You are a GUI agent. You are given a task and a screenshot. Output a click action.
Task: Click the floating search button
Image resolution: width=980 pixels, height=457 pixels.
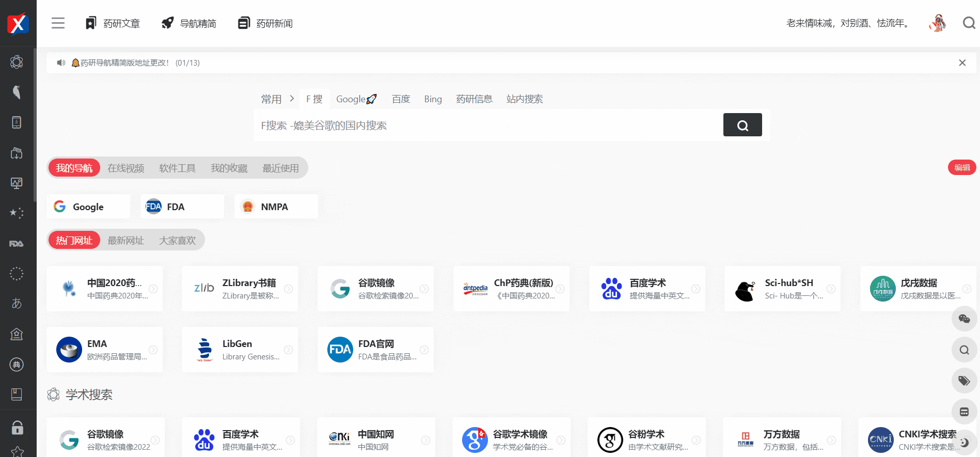point(964,350)
